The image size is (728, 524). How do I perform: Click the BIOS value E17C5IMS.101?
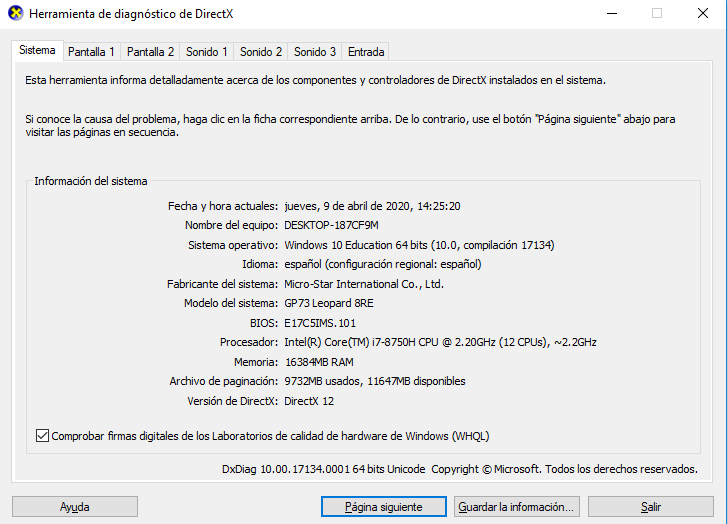click(x=320, y=323)
